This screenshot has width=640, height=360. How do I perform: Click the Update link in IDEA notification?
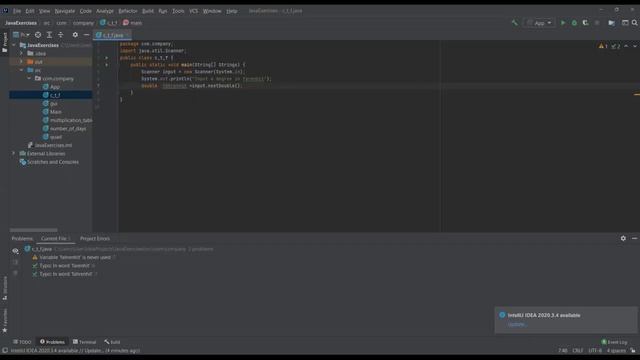click(x=517, y=324)
